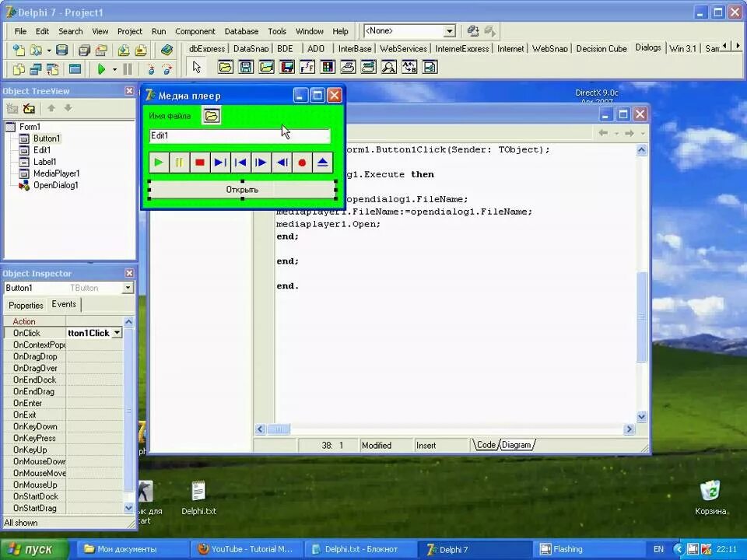Viewport: 747px width, 560px height.
Task: Select OpenDialog component in palette
Action: tap(226, 67)
